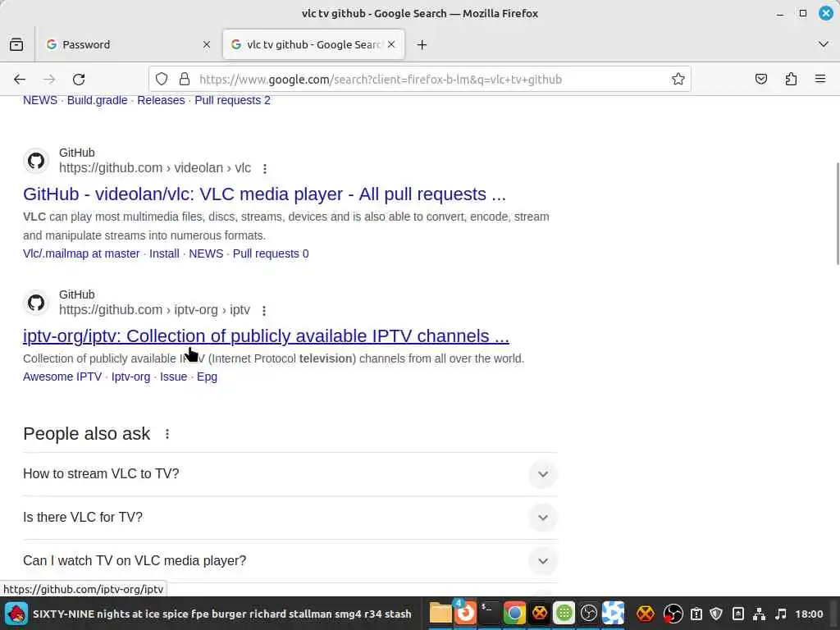Open the iptv-org/iptv result title
This screenshot has height=630, width=840.
(267, 336)
